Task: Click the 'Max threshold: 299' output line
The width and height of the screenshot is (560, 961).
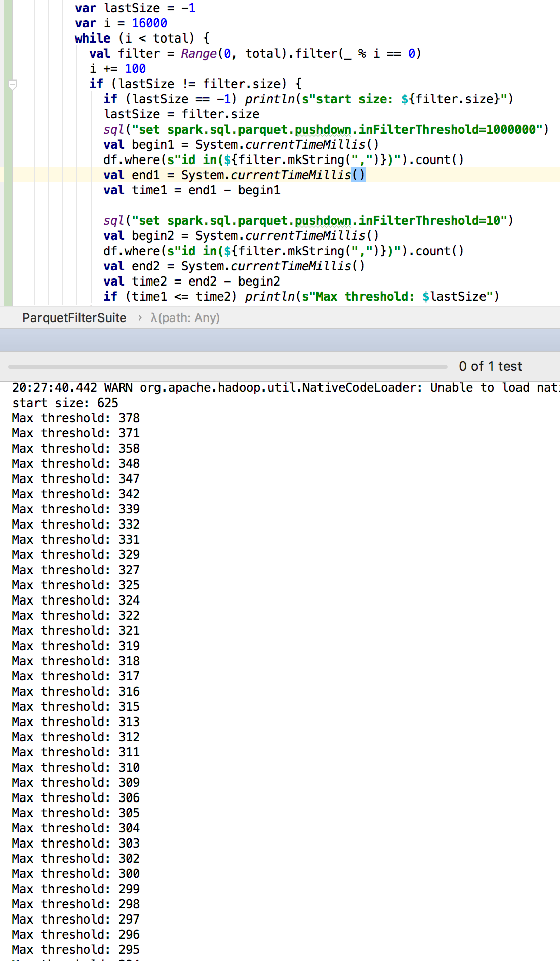Action: (x=76, y=889)
